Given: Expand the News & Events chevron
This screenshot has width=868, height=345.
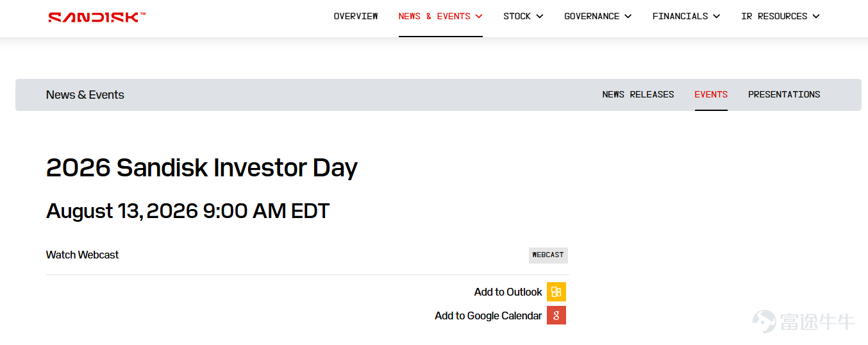Looking at the screenshot, I should (x=479, y=17).
